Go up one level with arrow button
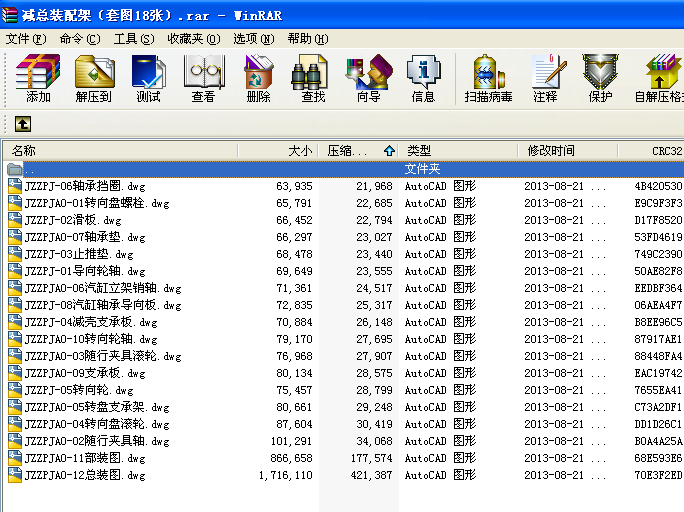This screenshot has width=684, height=512. click(23, 124)
